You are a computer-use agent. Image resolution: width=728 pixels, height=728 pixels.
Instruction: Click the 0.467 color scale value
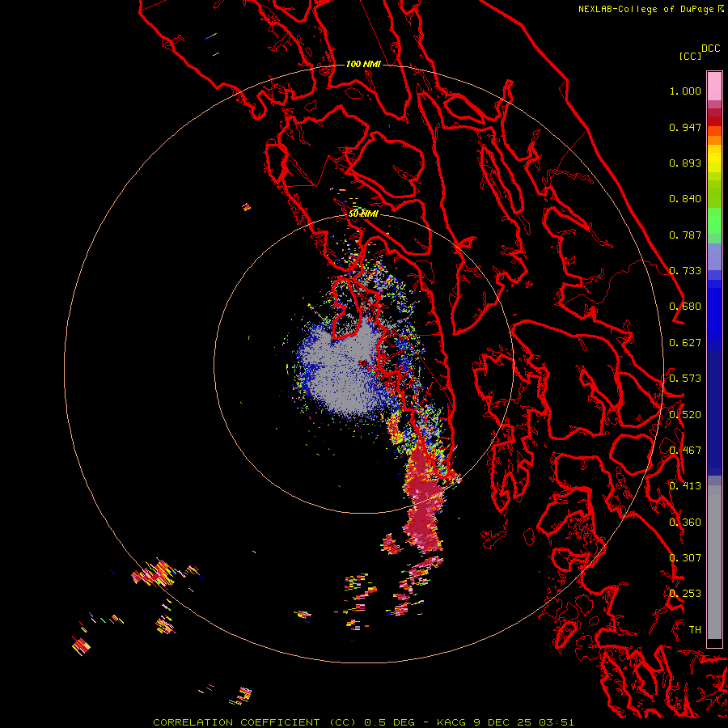[x=685, y=451]
